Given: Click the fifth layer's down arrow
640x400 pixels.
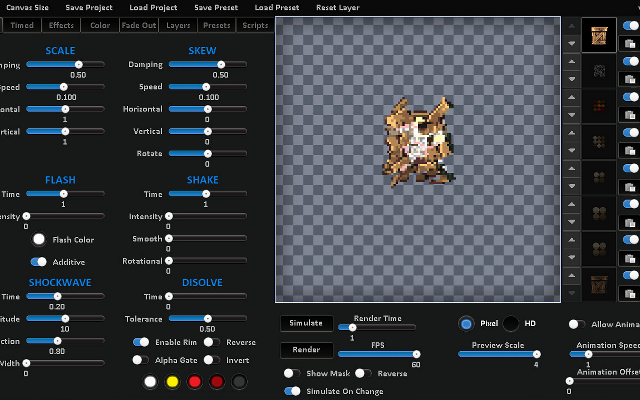Looking at the screenshot, I should click(x=571, y=186).
